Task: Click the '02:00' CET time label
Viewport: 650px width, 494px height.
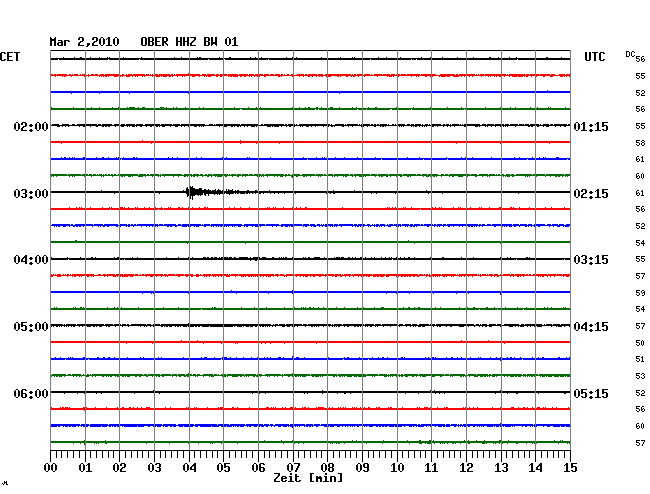Action: [31, 126]
